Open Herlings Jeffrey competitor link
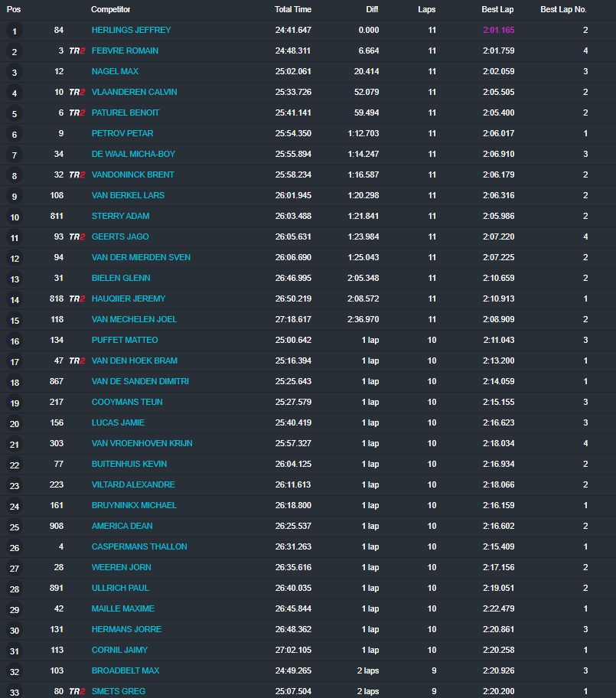Screen dimensions: 616x698 coord(131,31)
